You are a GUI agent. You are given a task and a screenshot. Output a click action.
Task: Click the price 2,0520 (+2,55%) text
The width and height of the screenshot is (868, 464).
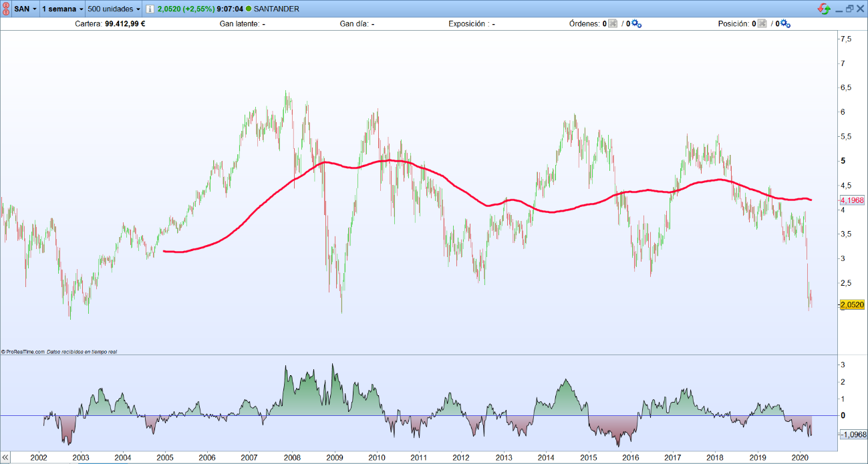point(185,9)
